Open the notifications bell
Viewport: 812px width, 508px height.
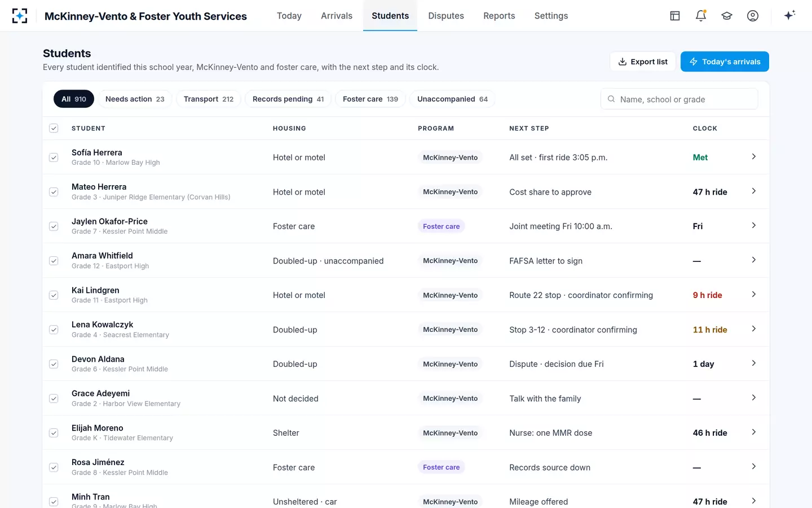click(x=701, y=16)
